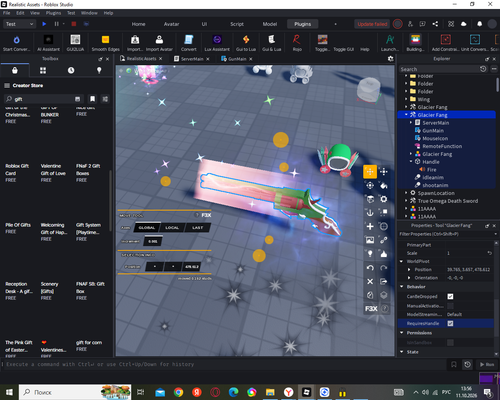This screenshot has width=500, height=400.
Task: Set F3X move axes to Last
Action: 198,228
